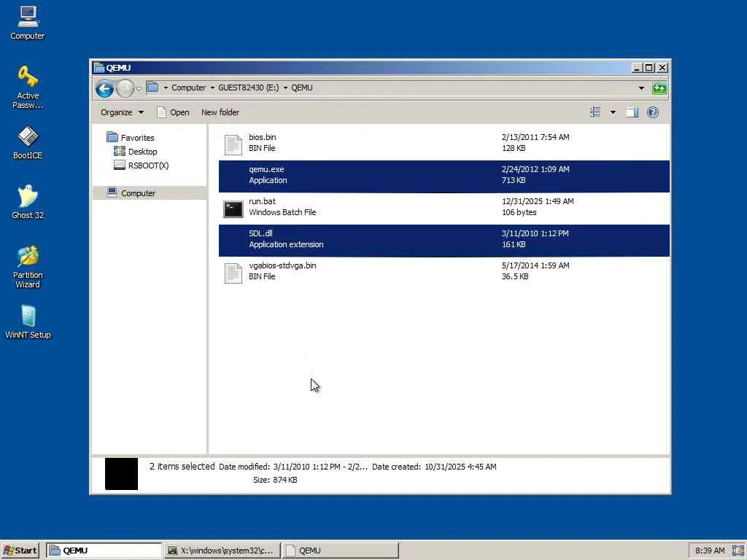Image resolution: width=747 pixels, height=560 pixels.
Task: Launch WinNT Setup desktop icon
Action: [x=28, y=322]
